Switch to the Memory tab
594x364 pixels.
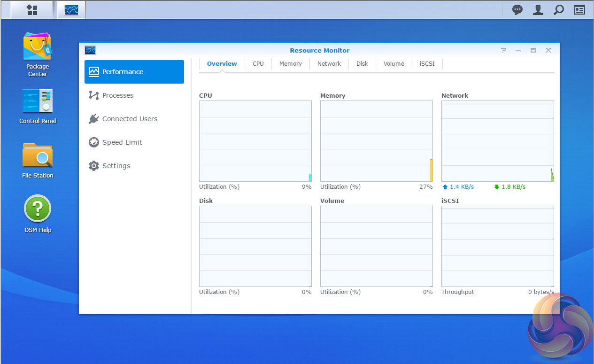[x=290, y=63]
